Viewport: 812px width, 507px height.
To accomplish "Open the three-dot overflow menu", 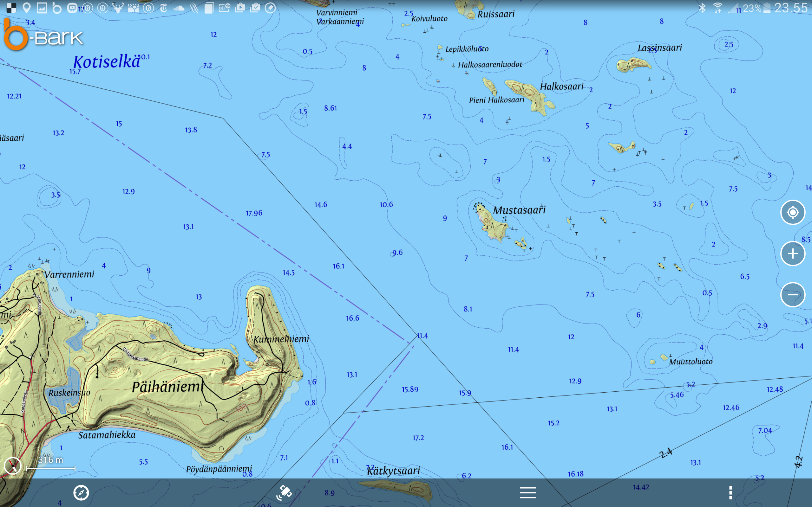I will click(x=730, y=492).
